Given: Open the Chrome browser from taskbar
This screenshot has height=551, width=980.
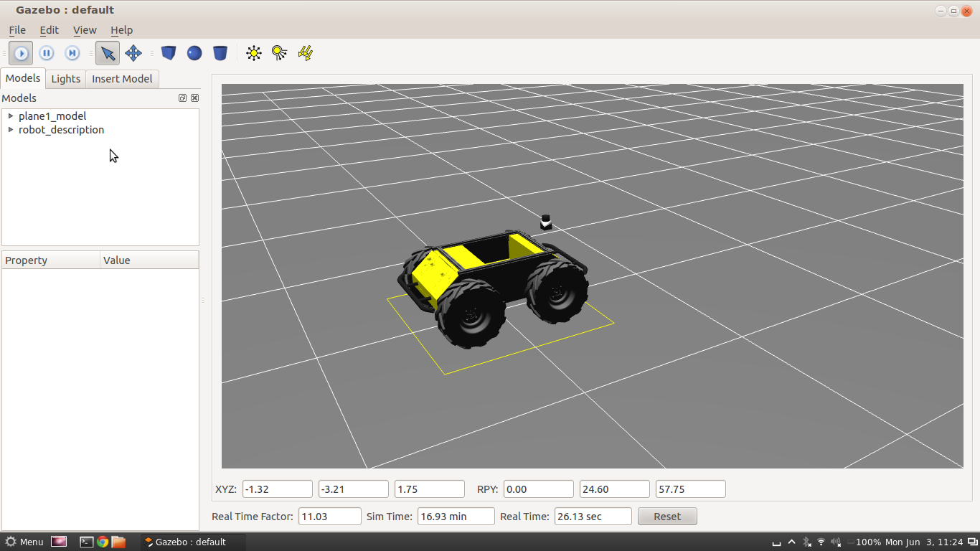Looking at the screenshot, I should click(x=103, y=542).
